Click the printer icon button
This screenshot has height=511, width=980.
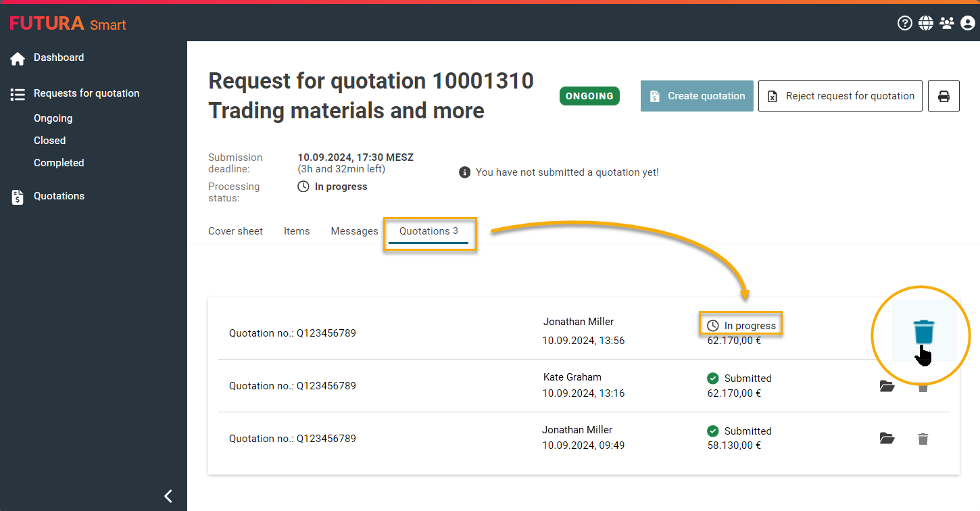click(x=944, y=97)
